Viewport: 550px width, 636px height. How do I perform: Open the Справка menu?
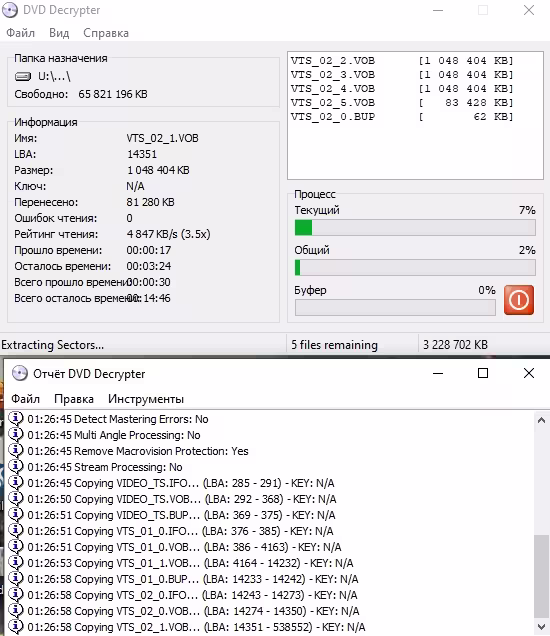click(106, 33)
